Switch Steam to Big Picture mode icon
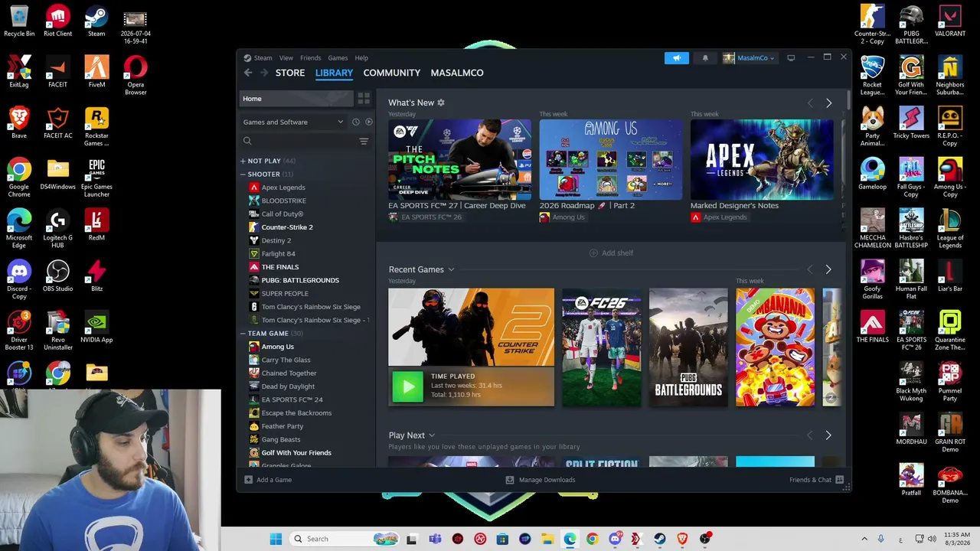This screenshot has height=551, width=980. coord(791,57)
